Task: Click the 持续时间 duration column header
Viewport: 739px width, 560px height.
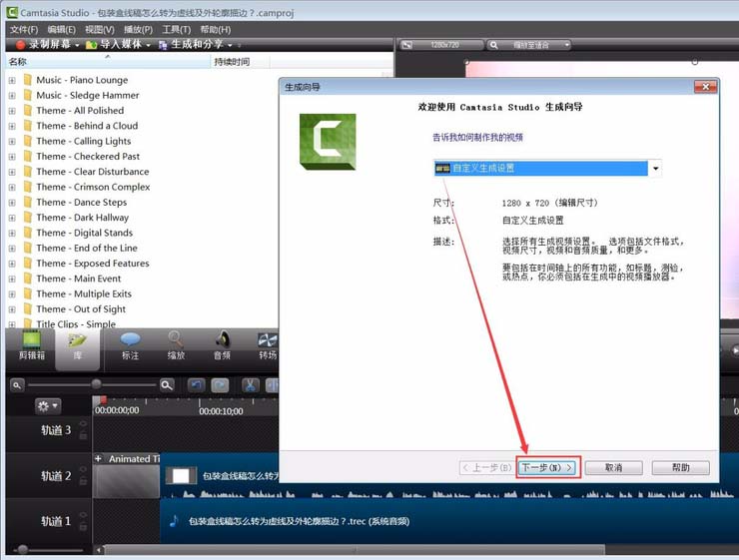Action: 240,62
